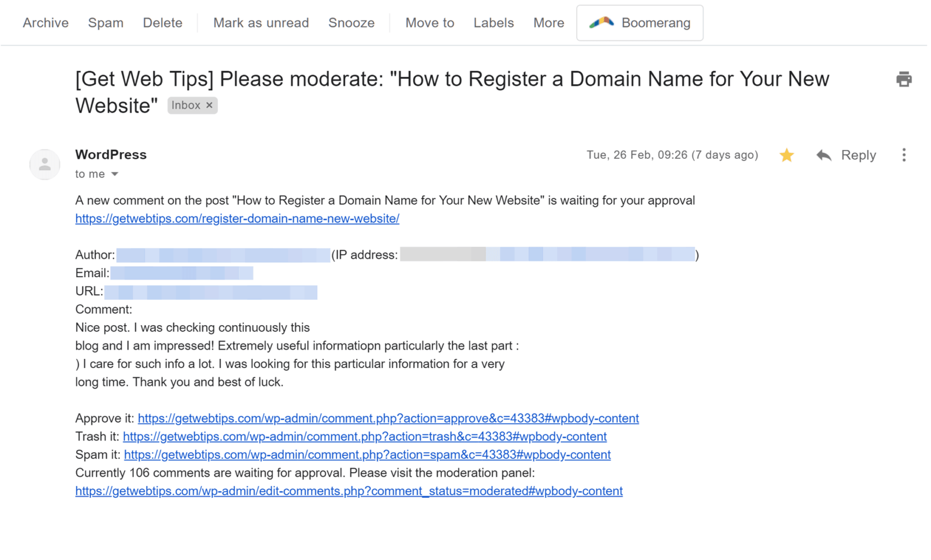Image resolution: width=931 pixels, height=560 pixels.
Task: Delete this email
Action: click(162, 23)
